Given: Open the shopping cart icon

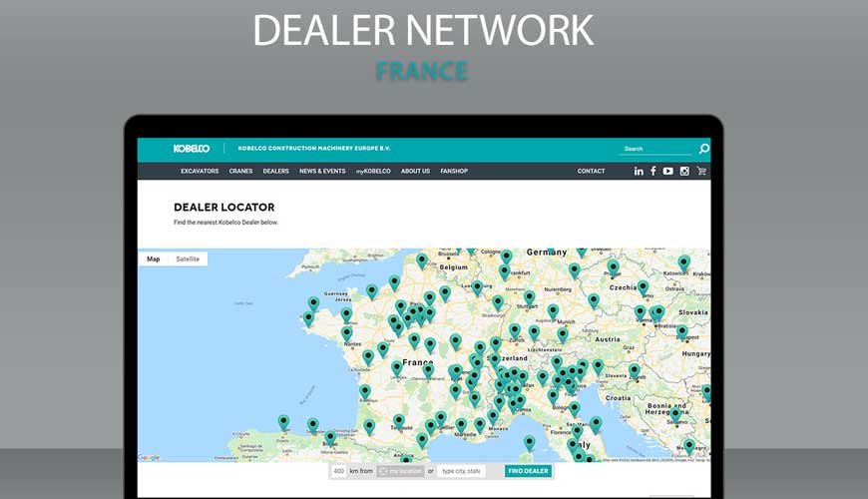Looking at the screenshot, I should click(701, 172).
